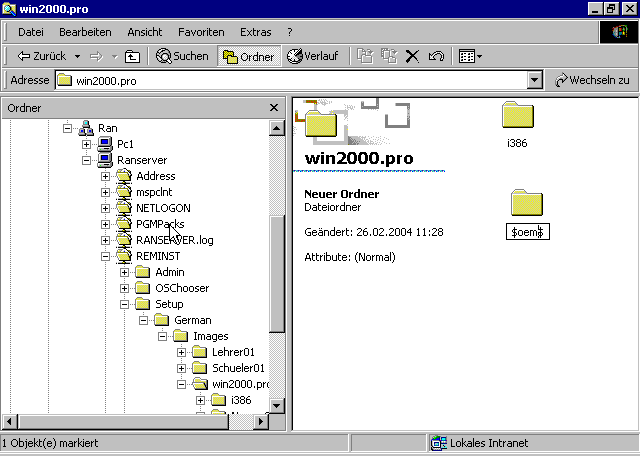This screenshot has width=640, height=456.
Task: Open the Zurück history dropdown arrow
Action: [77, 56]
